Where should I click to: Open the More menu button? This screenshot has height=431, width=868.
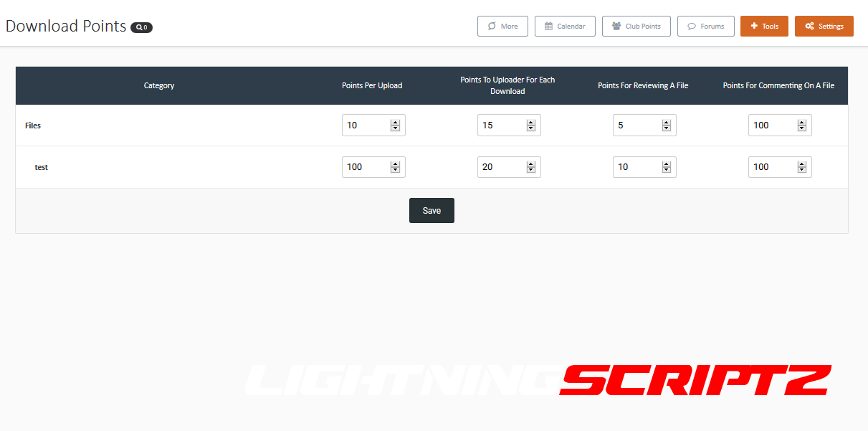pyautogui.click(x=502, y=26)
